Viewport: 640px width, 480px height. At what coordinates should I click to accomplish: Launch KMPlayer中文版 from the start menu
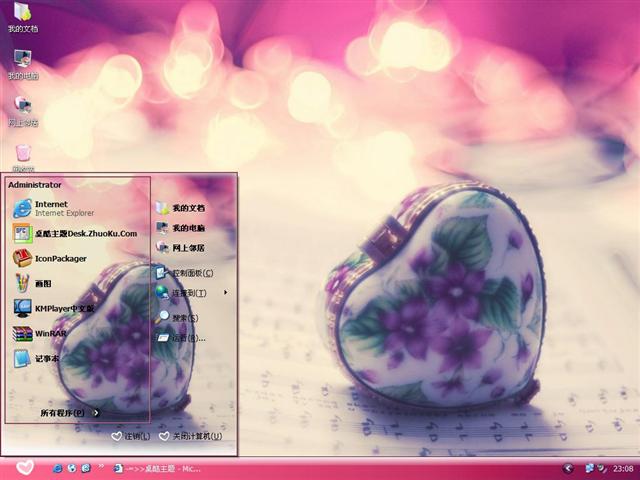(53, 308)
